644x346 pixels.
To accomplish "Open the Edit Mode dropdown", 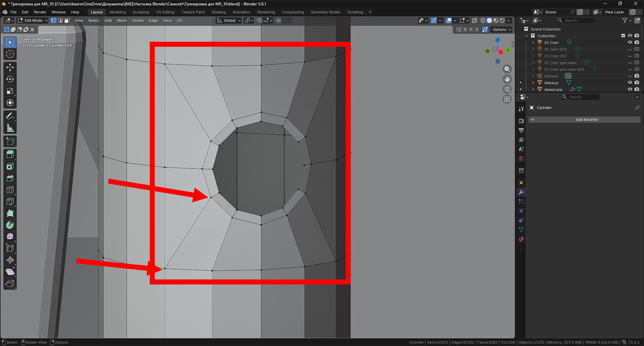I will pyautogui.click(x=33, y=21).
